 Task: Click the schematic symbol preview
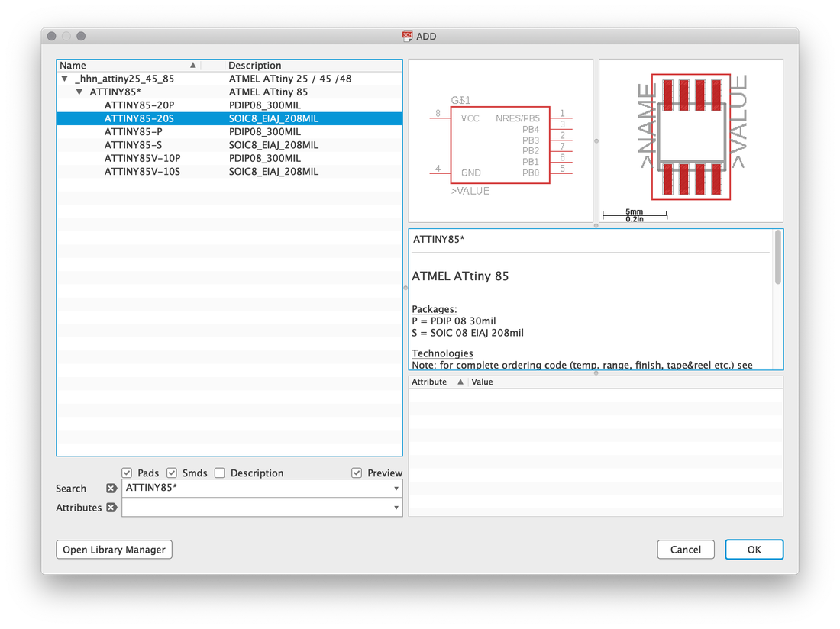click(500, 140)
